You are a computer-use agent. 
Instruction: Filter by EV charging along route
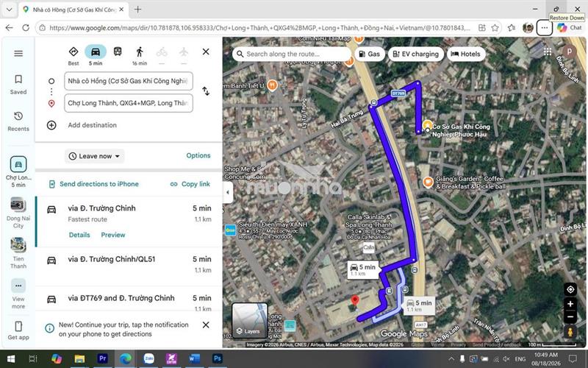(x=415, y=54)
